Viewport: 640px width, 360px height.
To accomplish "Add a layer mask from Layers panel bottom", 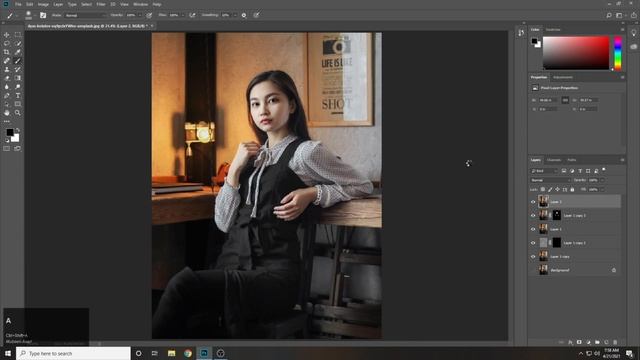I will 579,342.
